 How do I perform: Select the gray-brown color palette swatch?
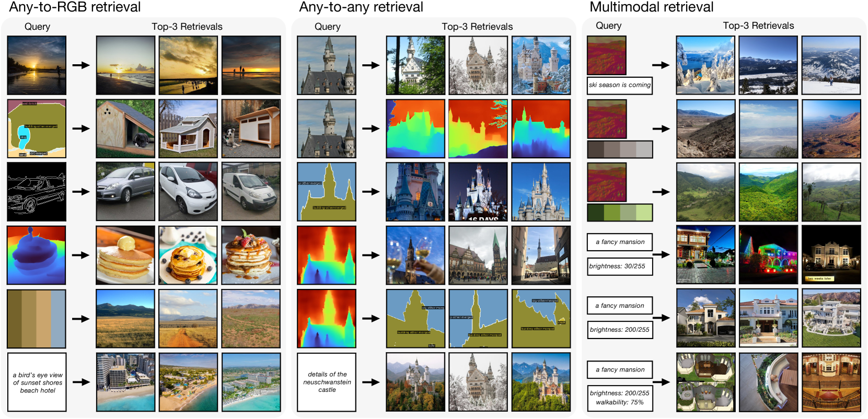620,149
